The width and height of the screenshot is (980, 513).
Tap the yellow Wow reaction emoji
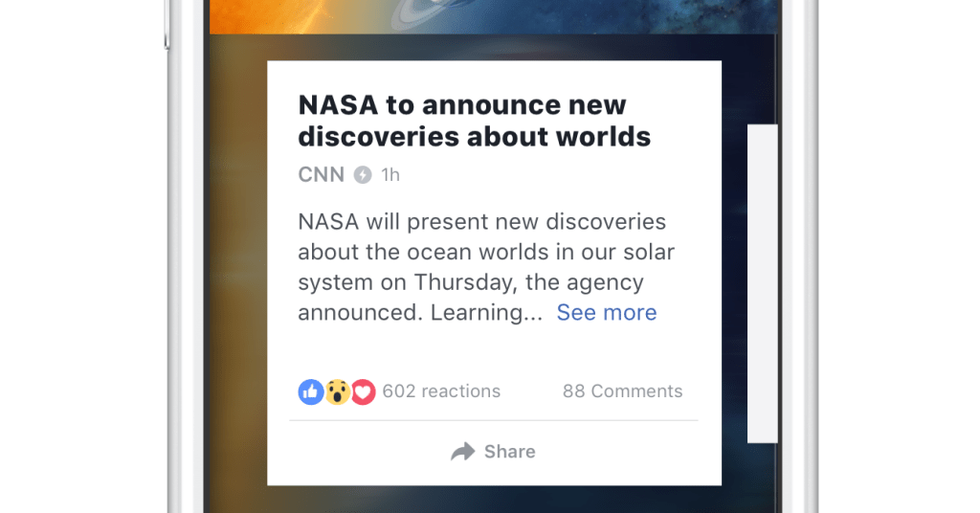click(337, 391)
